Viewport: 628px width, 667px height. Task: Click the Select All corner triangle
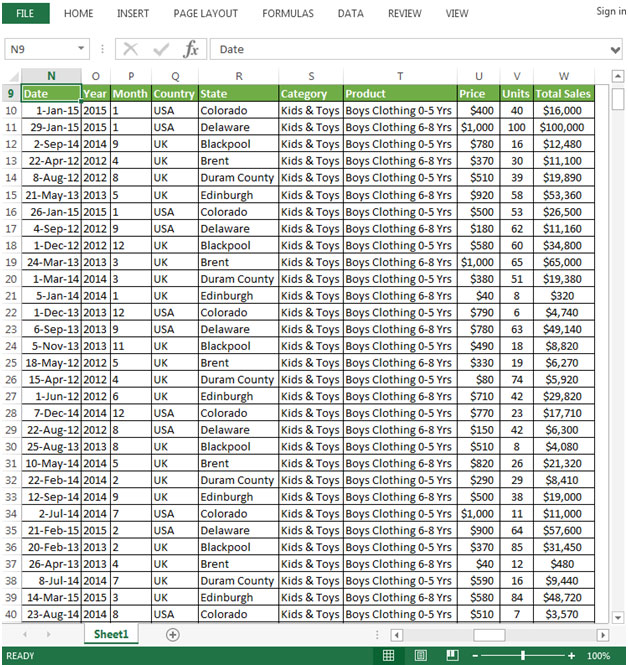(x=14, y=77)
